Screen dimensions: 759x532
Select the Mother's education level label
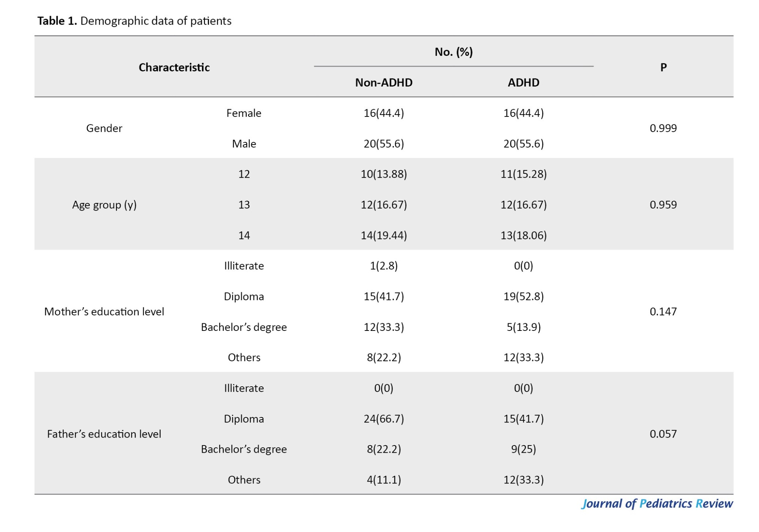[x=104, y=312]
